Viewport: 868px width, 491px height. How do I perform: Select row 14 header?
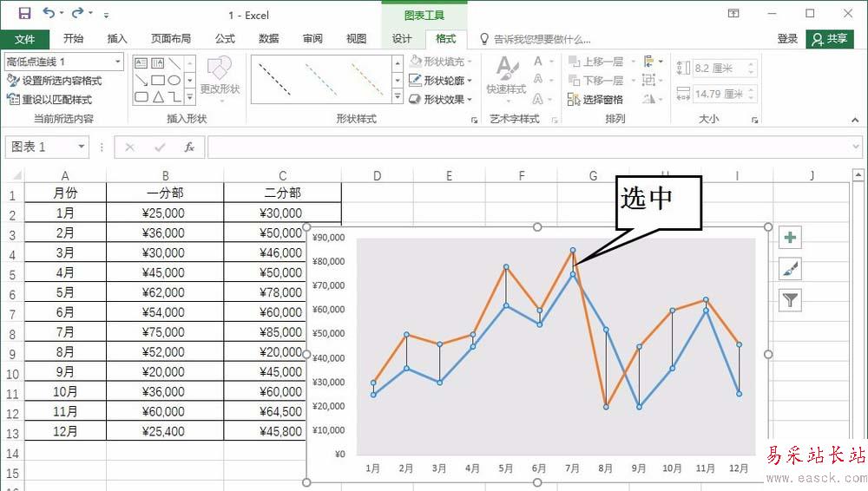[12, 454]
